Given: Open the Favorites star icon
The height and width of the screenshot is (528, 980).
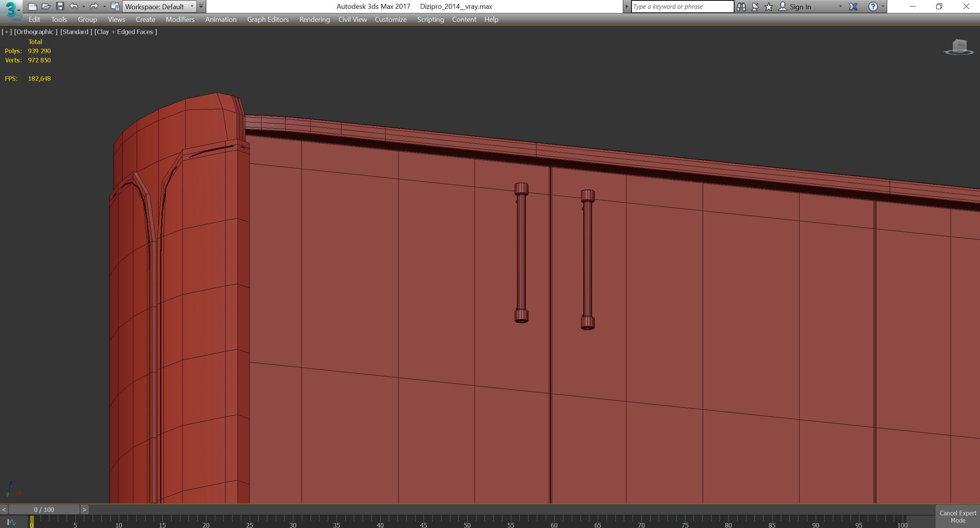Looking at the screenshot, I should click(x=768, y=7).
